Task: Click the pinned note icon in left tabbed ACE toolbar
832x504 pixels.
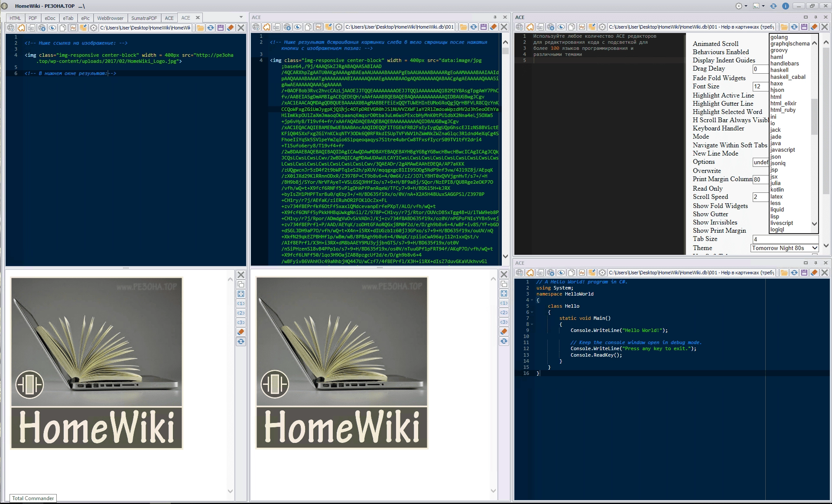Action: (x=83, y=28)
